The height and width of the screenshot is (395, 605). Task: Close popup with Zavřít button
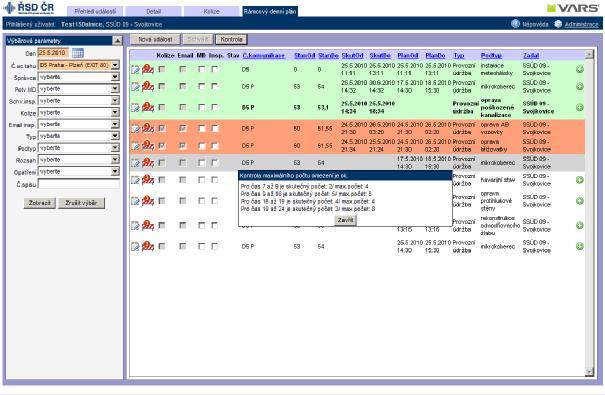pos(345,220)
